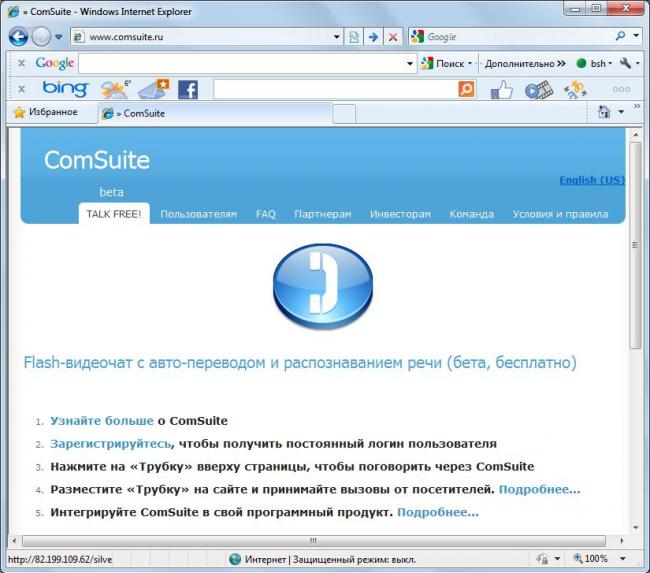Click Подробнее link after программный продукт

(438, 512)
